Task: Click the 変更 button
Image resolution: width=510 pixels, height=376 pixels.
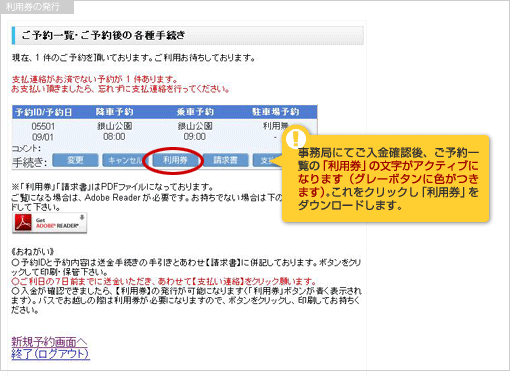Action: (x=75, y=160)
